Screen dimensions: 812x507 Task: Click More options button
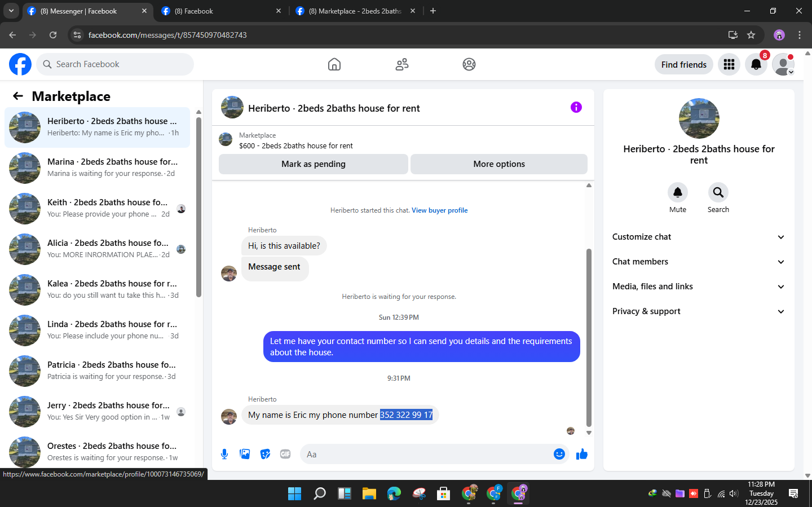point(499,164)
